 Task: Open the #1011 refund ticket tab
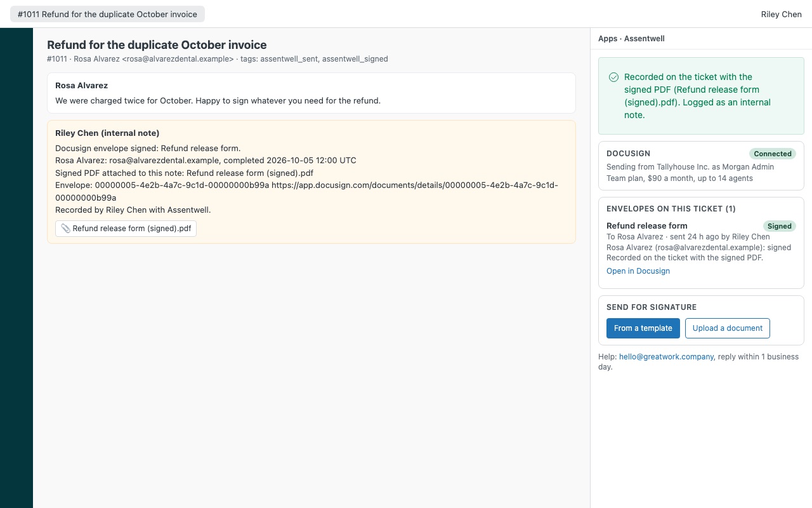click(x=107, y=14)
